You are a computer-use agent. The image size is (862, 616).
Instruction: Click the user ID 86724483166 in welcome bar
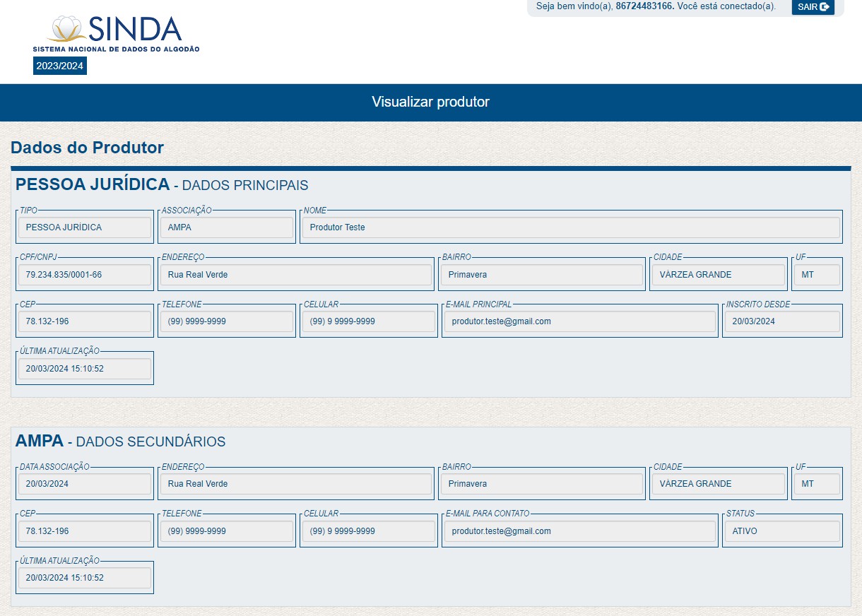(644, 6)
